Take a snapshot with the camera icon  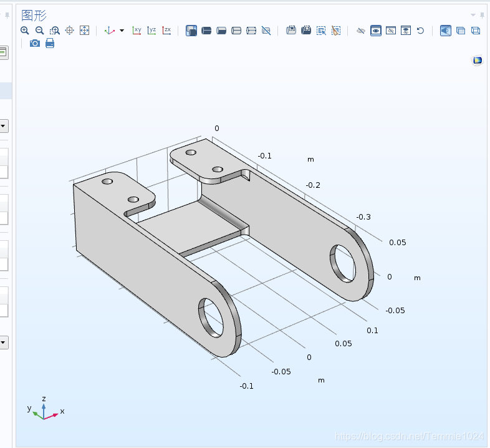35,43
